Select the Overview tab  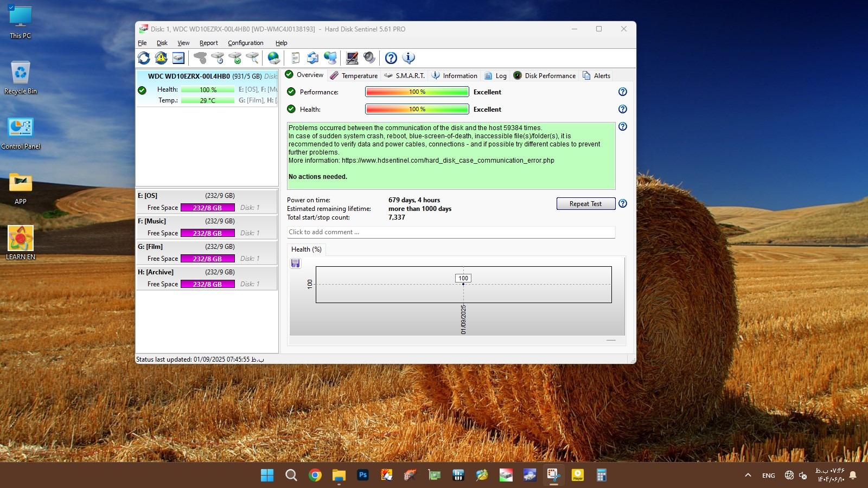click(x=304, y=75)
